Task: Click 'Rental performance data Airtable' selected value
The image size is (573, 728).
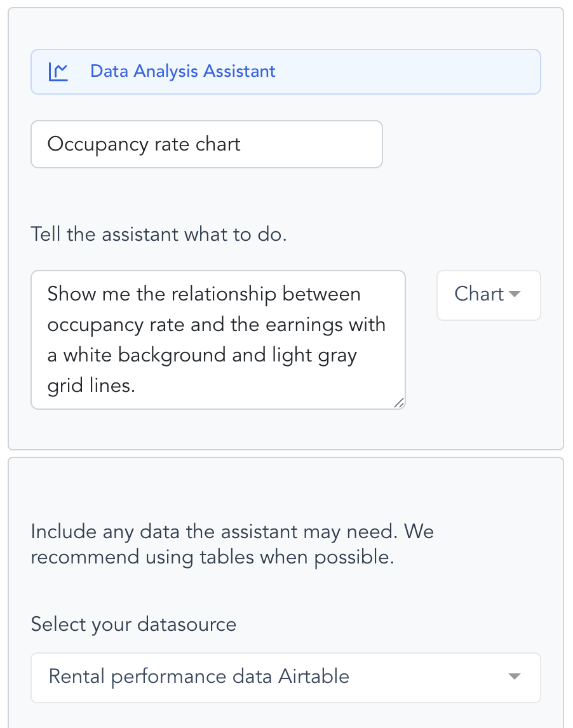Action: pyautogui.click(x=199, y=677)
